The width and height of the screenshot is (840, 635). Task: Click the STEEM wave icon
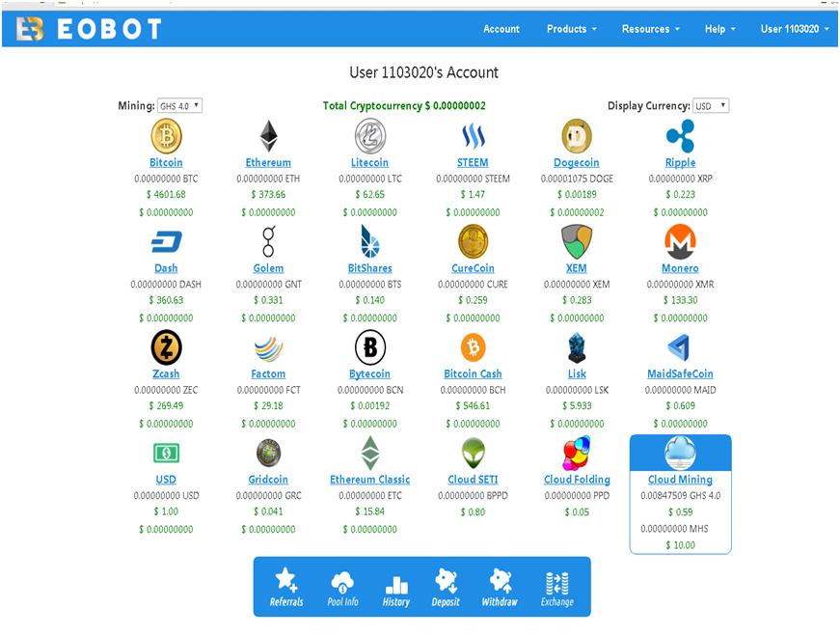[473, 135]
